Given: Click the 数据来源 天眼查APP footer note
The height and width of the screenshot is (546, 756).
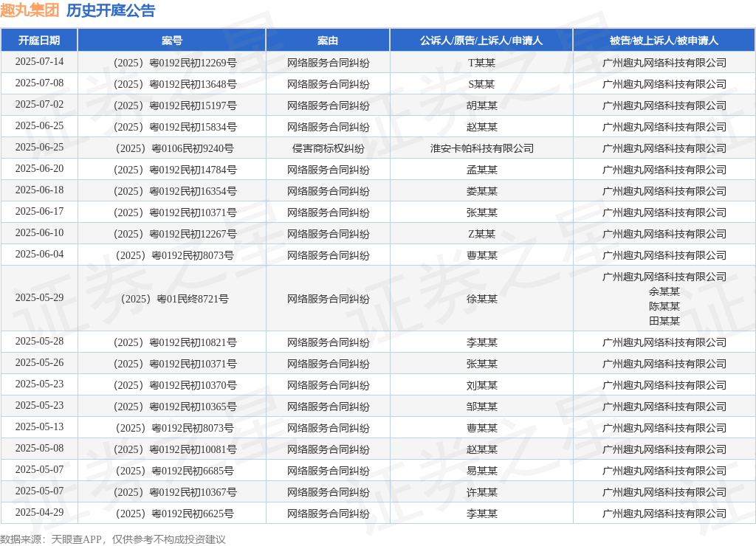Looking at the screenshot, I should [x=113, y=539].
